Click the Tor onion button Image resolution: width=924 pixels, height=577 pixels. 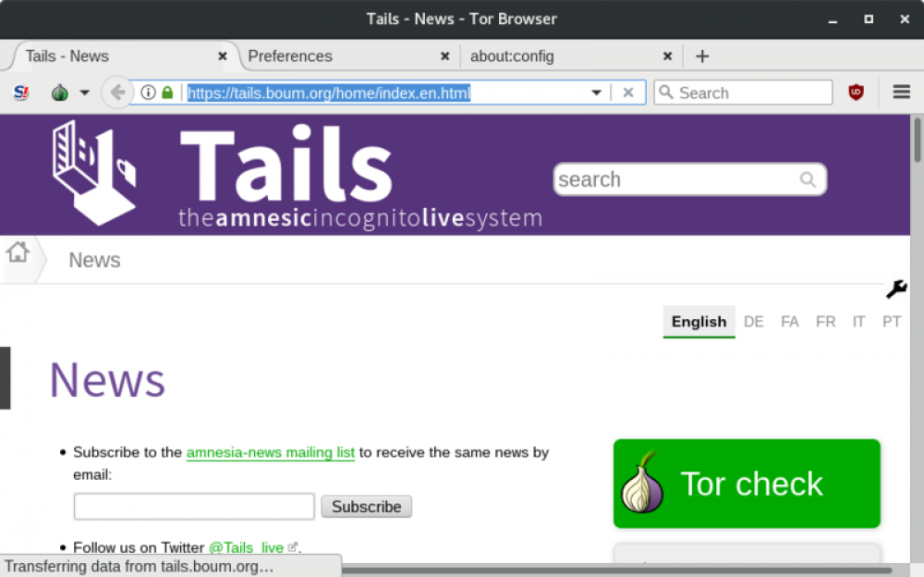tap(60, 92)
